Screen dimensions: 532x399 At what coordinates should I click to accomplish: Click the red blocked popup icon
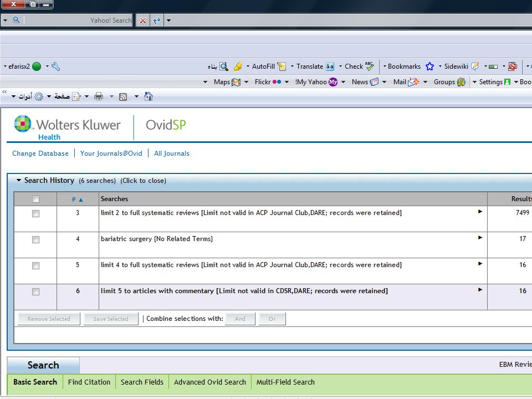click(512, 66)
